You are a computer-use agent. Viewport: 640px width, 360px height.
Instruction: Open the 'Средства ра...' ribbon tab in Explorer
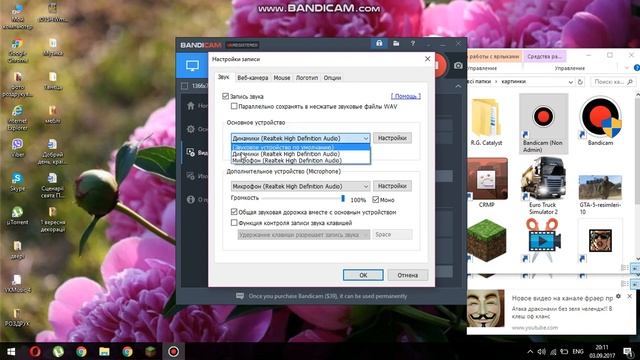544,56
